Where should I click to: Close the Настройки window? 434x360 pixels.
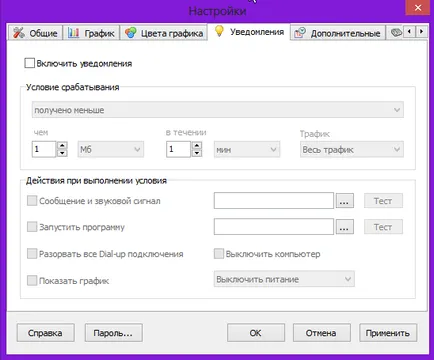point(418,7)
